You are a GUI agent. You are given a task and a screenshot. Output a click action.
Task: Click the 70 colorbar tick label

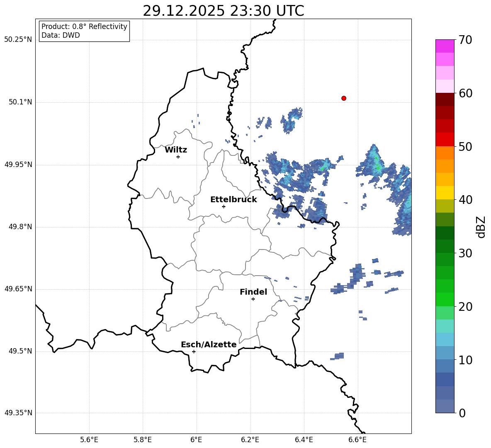(465, 40)
